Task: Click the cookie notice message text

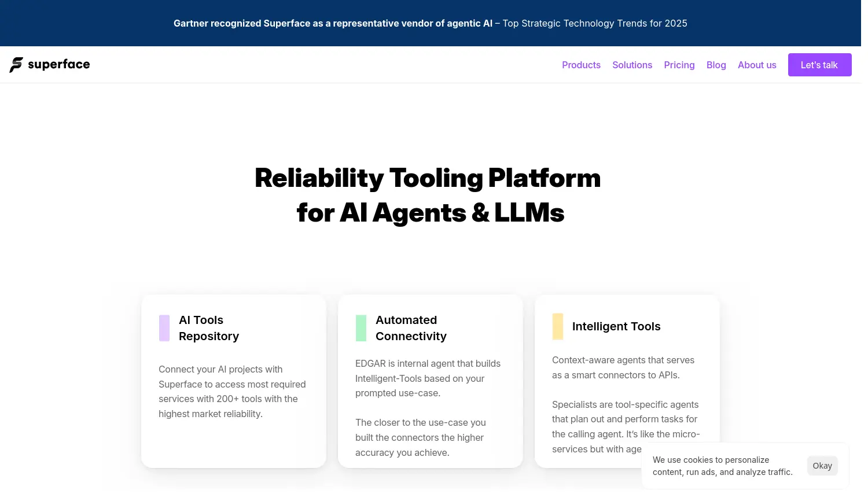Action: [722, 466]
